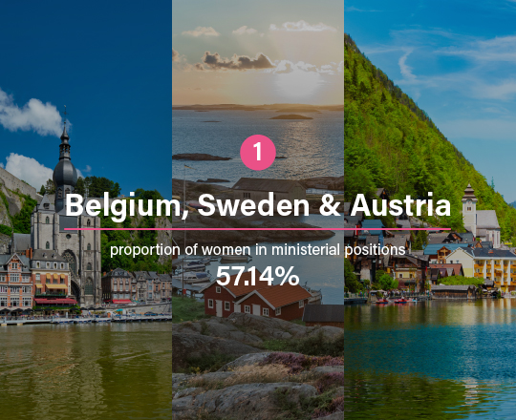Click the proportion of women subtitle text
The width and height of the screenshot is (516, 420).
pyautogui.click(x=258, y=250)
